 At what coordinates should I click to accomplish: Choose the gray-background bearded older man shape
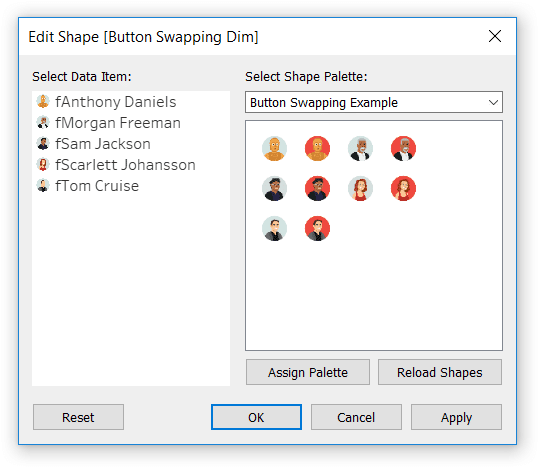coord(360,149)
